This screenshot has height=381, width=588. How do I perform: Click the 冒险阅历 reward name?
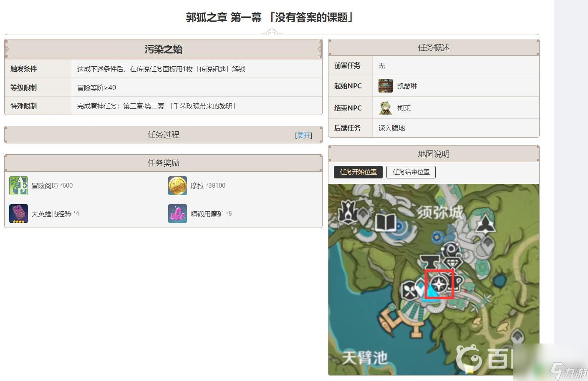45,185
